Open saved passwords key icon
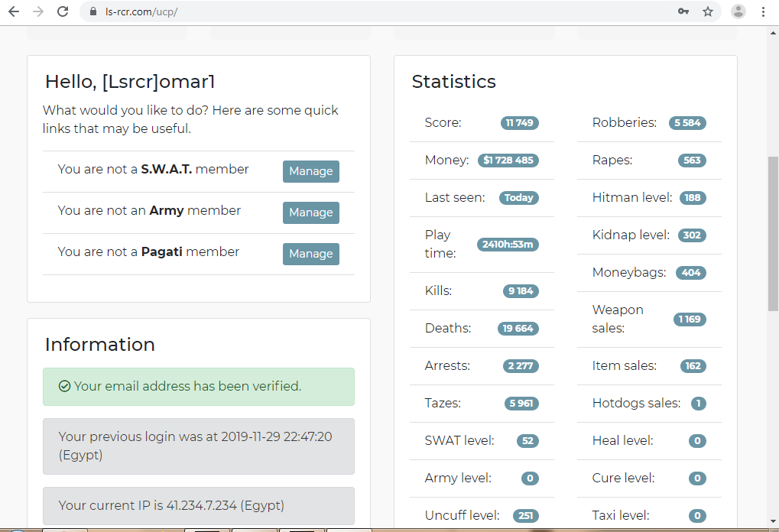This screenshot has height=532, width=779. point(683,11)
